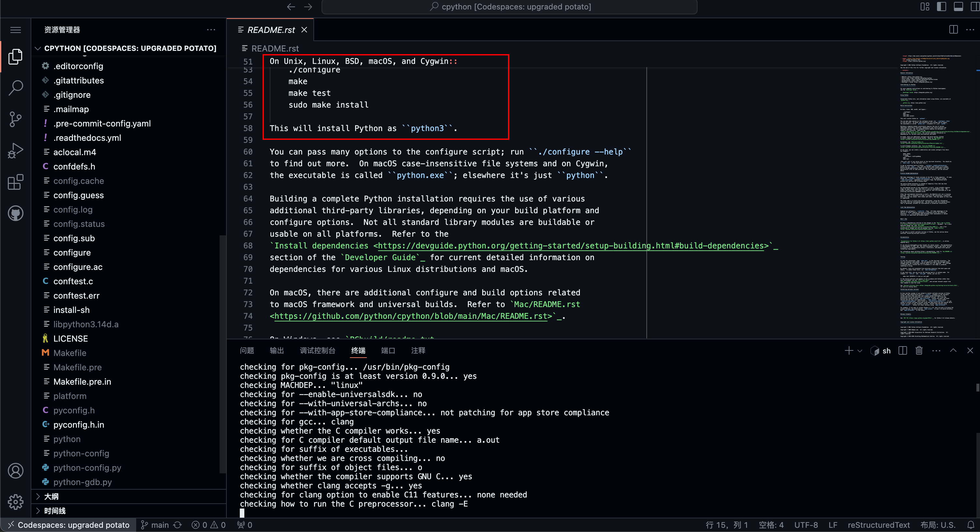Viewport: 980px width, 532px height.
Task: Click the minimap to jump in README
Action: pos(932,190)
